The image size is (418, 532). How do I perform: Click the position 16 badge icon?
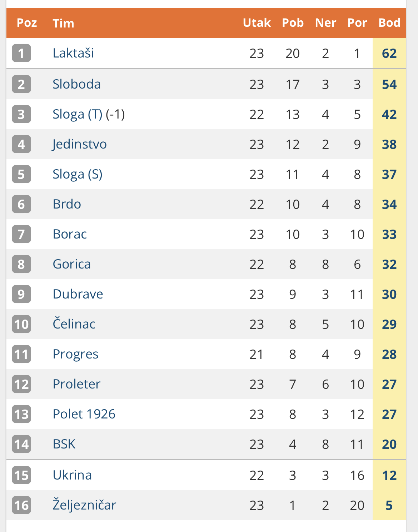(x=21, y=505)
